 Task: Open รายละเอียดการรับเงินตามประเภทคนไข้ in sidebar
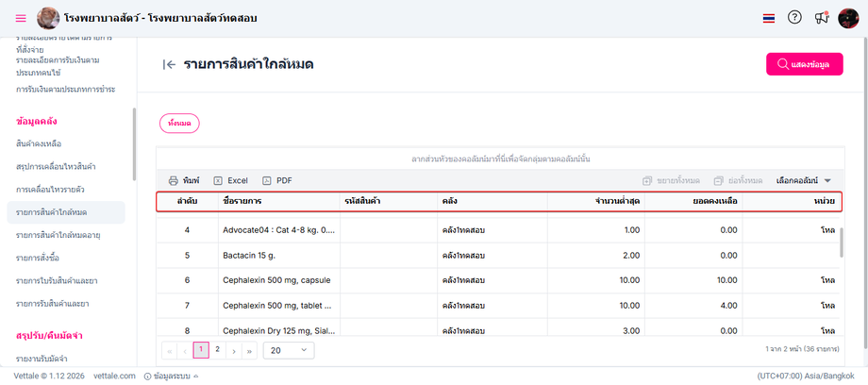58,66
